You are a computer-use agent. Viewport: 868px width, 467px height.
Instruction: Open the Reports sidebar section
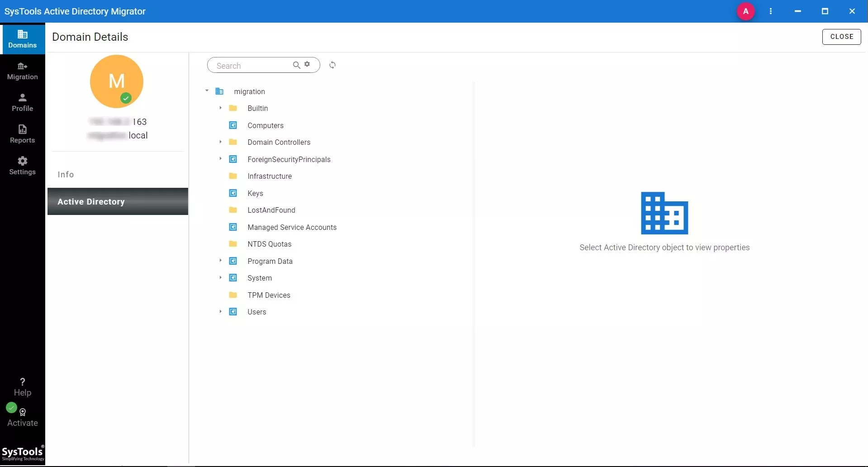point(22,134)
